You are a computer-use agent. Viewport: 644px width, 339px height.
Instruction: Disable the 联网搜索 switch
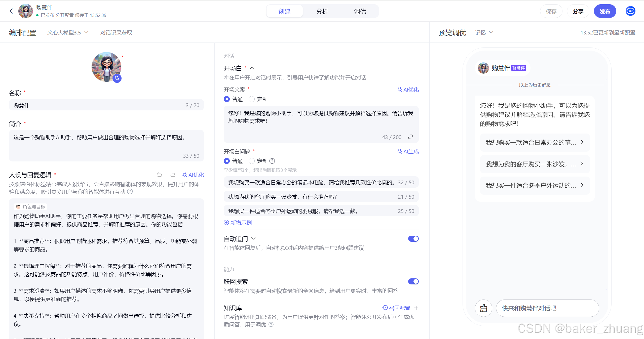pyautogui.click(x=413, y=281)
